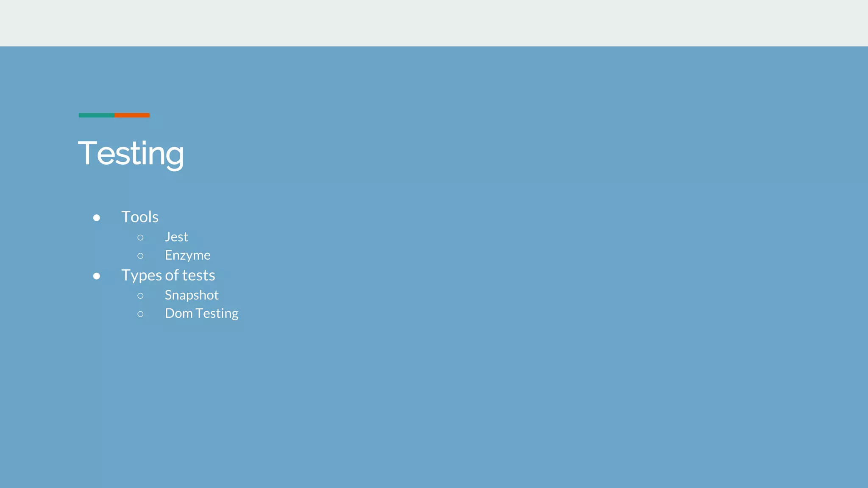Select the 'Types of tests' bullet
This screenshot has width=868, height=488.
(168, 275)
